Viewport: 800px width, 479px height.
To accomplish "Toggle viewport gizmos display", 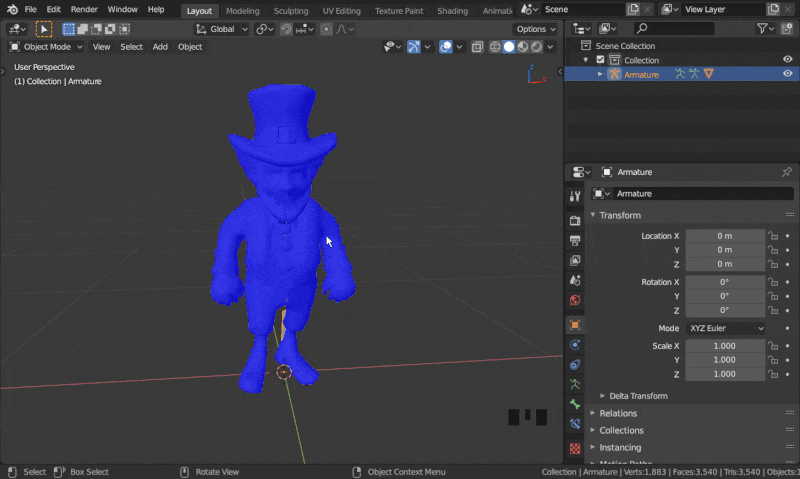I will [414, 47].
